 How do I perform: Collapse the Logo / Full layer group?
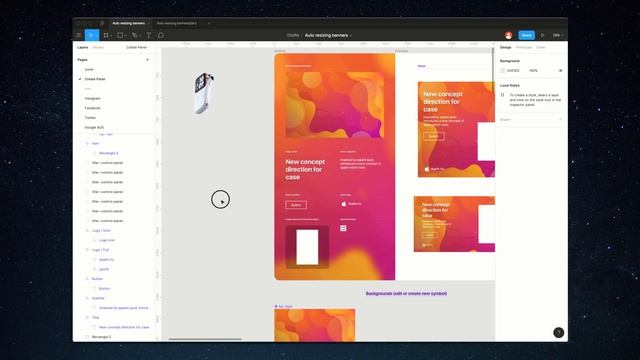[87, 250]
